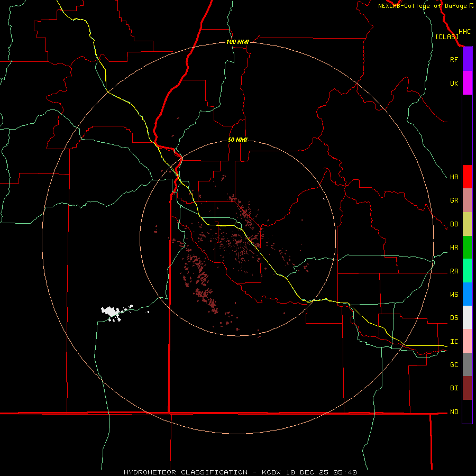
Task: Click the "KCBX" radar site identifier
Action: pos(271,472)
